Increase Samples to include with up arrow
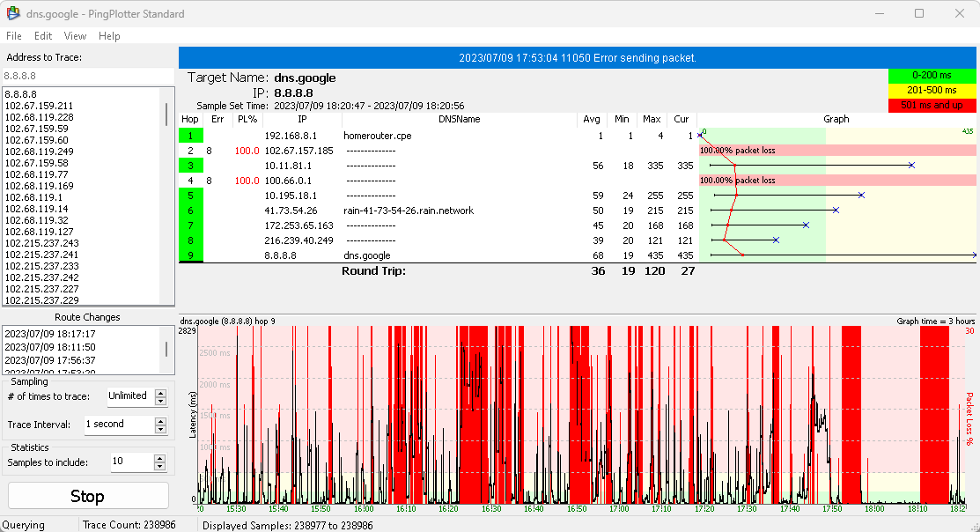This screenshot has width=980, height=532. (x=160, y=458)
